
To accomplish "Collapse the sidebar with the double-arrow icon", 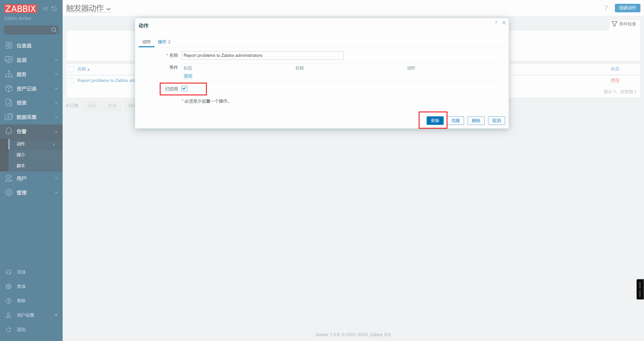I will tap(45, 9).
